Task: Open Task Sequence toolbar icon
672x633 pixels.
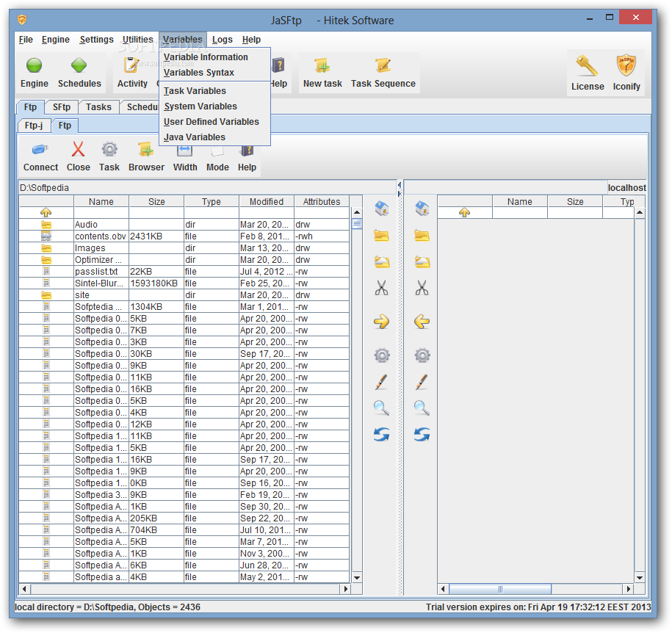Action: coord(383,65)
